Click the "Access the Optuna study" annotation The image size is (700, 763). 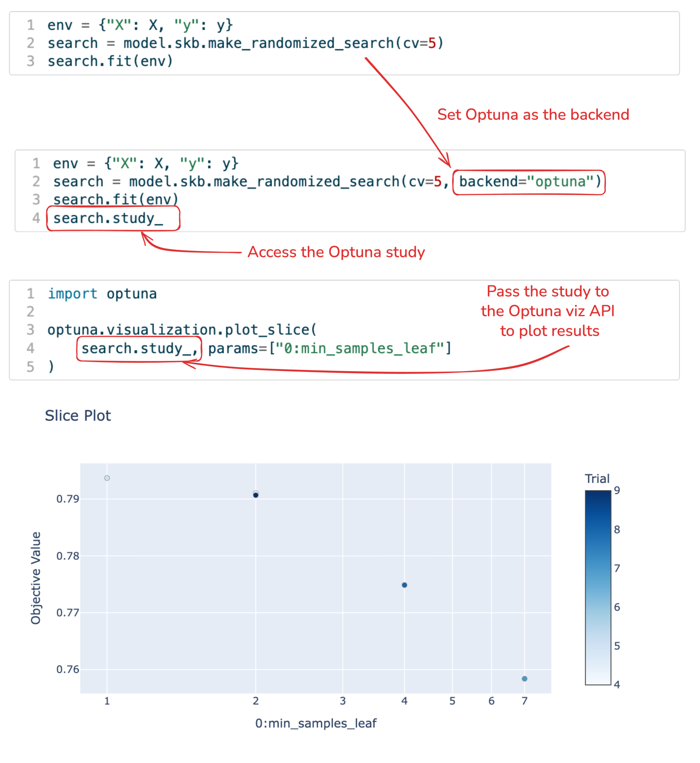coord(336,252)
